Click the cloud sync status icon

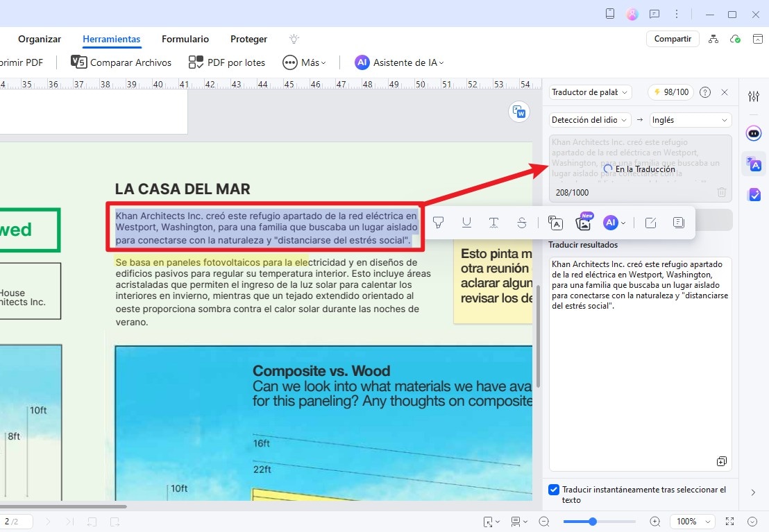[735, 39]
